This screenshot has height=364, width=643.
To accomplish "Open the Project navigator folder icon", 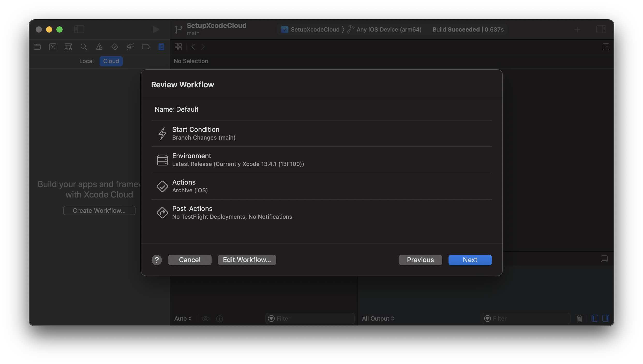I will [x=37, y=47].
